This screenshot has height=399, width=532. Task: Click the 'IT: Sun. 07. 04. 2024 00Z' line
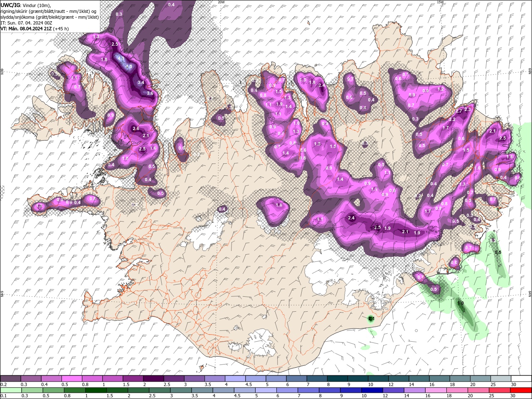26,22
